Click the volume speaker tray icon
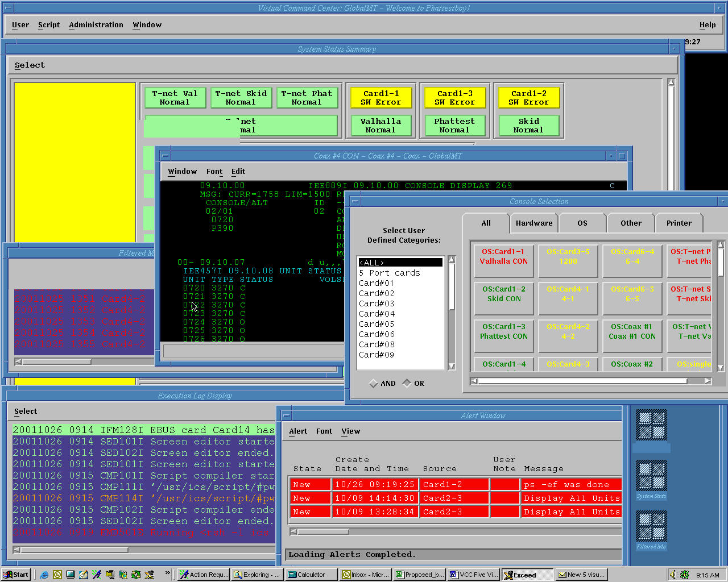The image size is (728, 582). (x=673, y=575)
